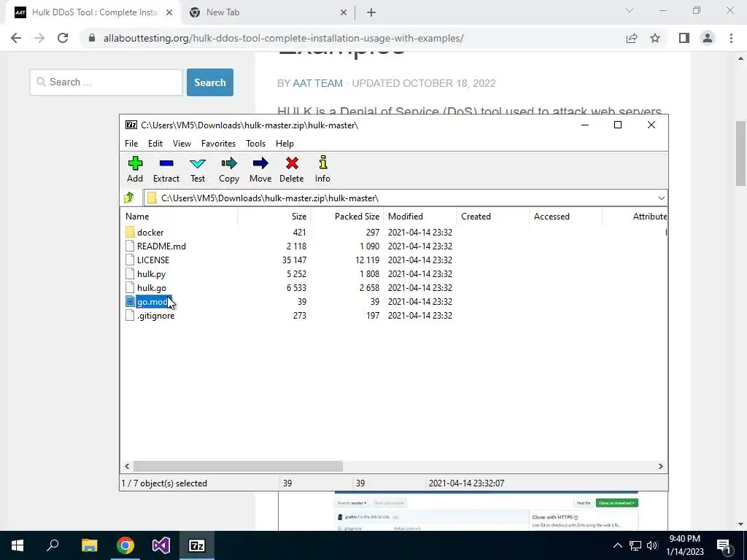The height and width of the screenshot is (560, 747).
Task: Open the Windows Start menu
Action: pos(18,545)
